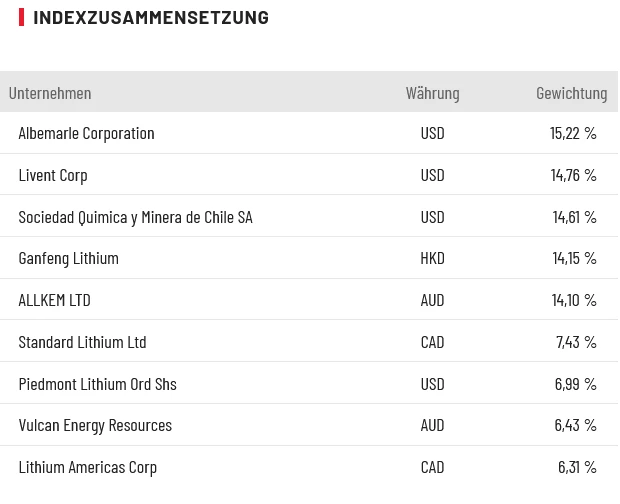
Task: Click the Währung column header
Action: point(432,93)
